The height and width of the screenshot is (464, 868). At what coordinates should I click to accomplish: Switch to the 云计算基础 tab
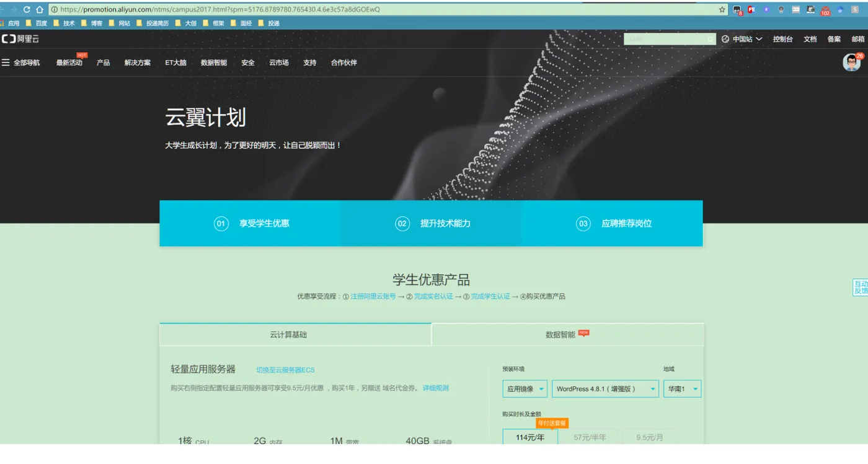pos(295,335)
